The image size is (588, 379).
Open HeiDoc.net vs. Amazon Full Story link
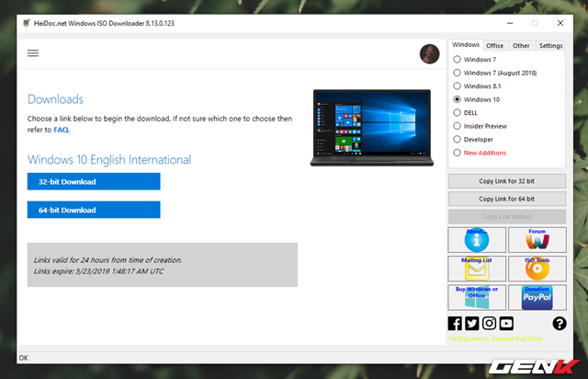(496, 339)
